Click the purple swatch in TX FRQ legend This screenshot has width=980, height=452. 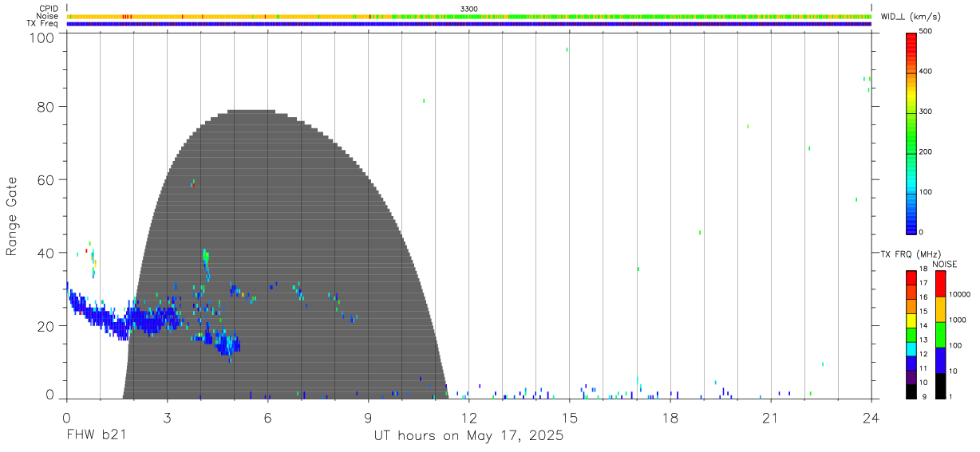pyautogui.click(x=911, y=375)
